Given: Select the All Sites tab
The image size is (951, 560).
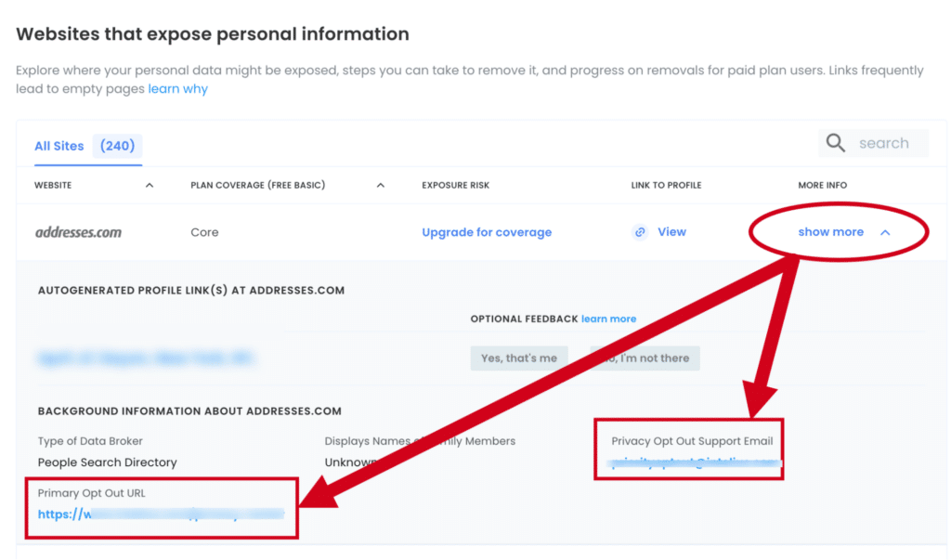Looking at the screenshot, I should tap(59, 146).
